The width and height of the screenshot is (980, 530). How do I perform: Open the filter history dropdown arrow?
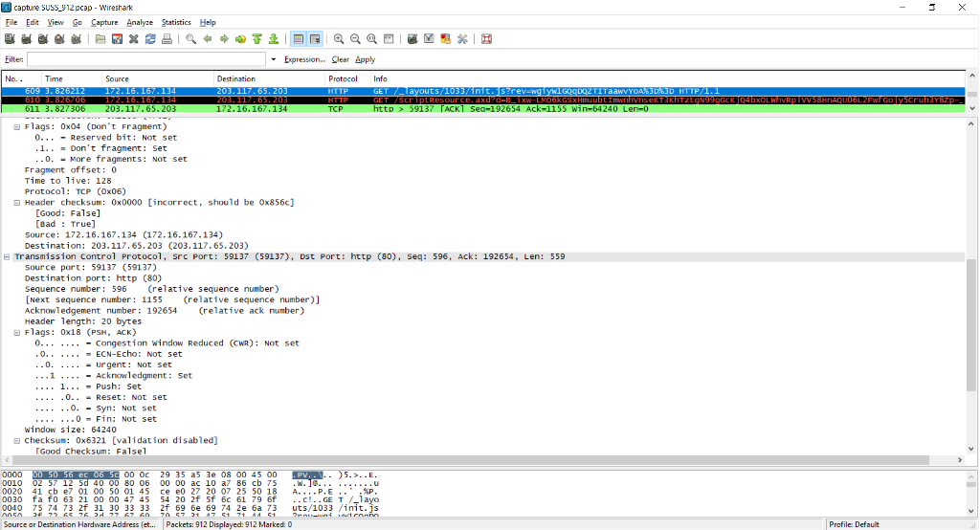point(273,59)
